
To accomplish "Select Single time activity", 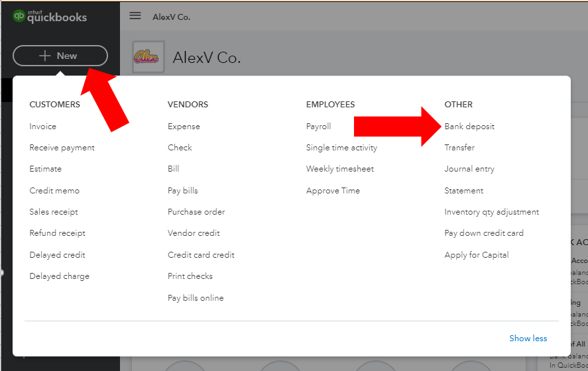I will tap(341, 148).
